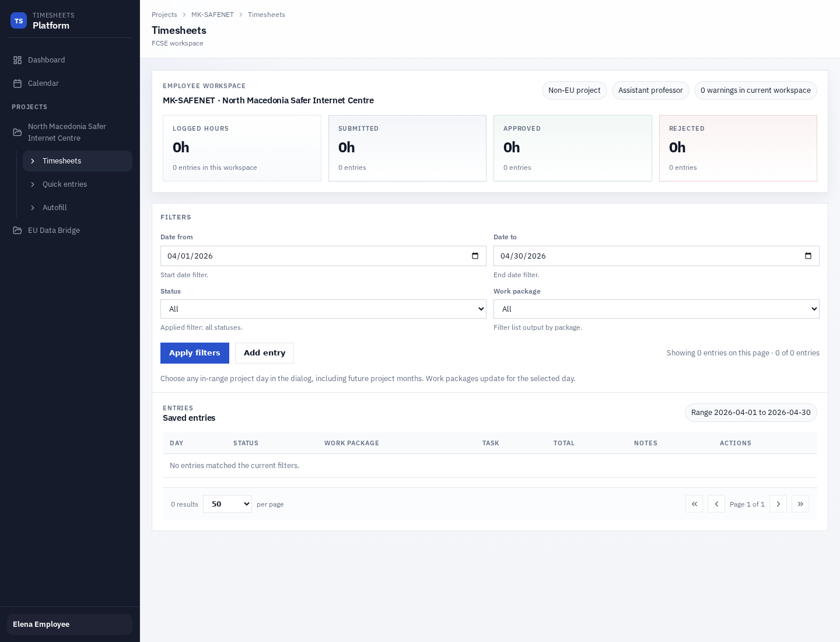Viewport: 840px width, 642px height.
Task: Click the folder icon beside North Macedonia Safer Internet Centre
Action: 16,132
